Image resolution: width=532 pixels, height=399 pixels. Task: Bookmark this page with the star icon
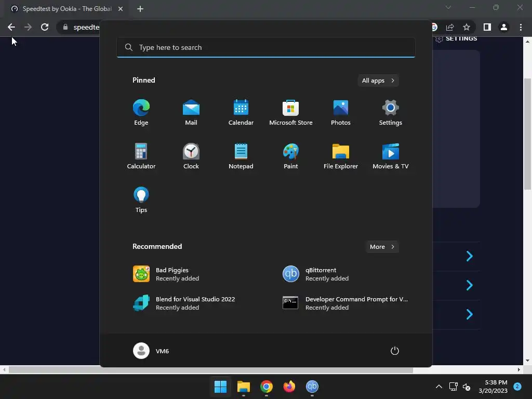[467, 27]
